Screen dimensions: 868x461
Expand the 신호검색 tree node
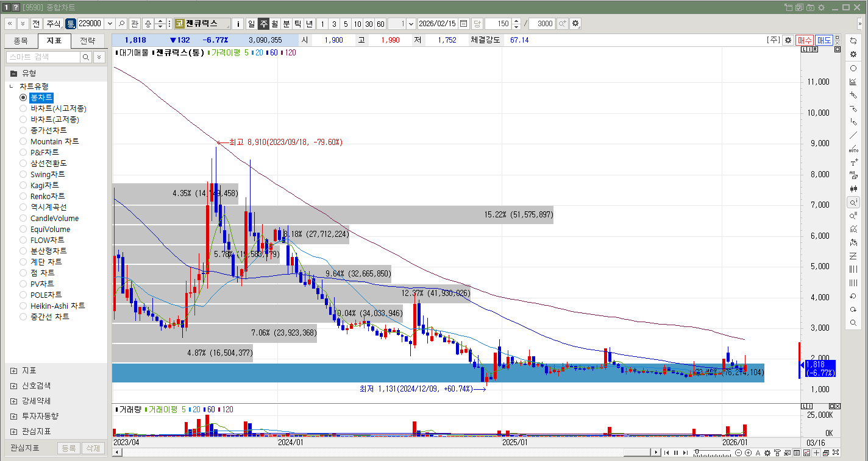click(13, 385)
